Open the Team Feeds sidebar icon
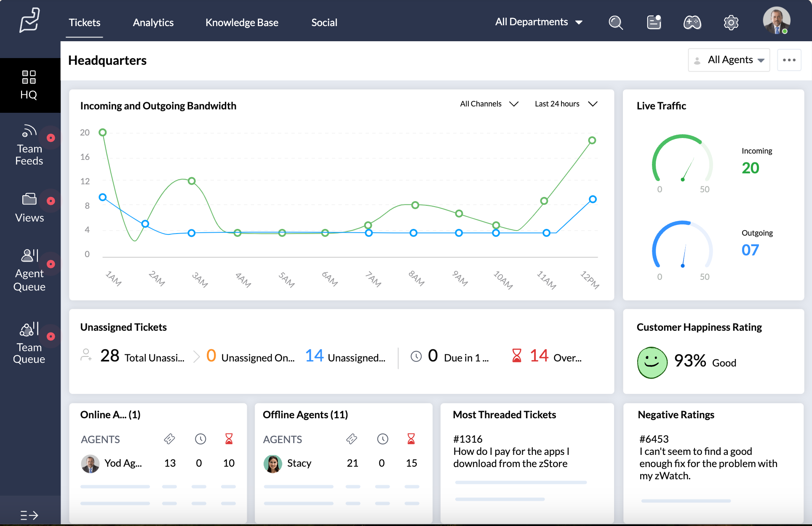Viewport: 812px width, 526px height. pyautogui.click(x=29, y=144)
